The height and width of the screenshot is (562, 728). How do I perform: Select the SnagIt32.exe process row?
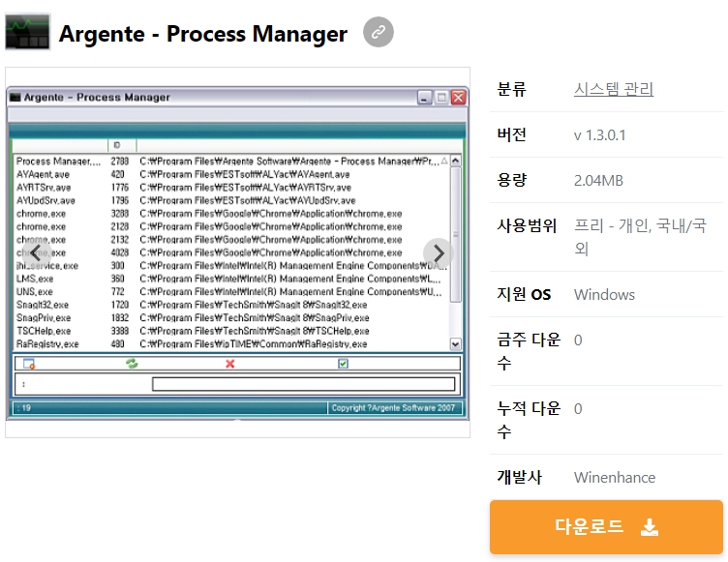pyautogui.click(x=230, y=305)
